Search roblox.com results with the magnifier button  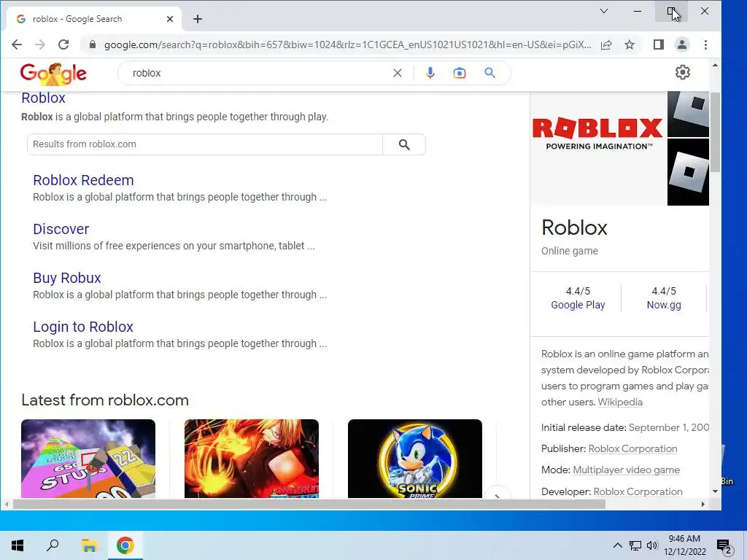(404, 144)
